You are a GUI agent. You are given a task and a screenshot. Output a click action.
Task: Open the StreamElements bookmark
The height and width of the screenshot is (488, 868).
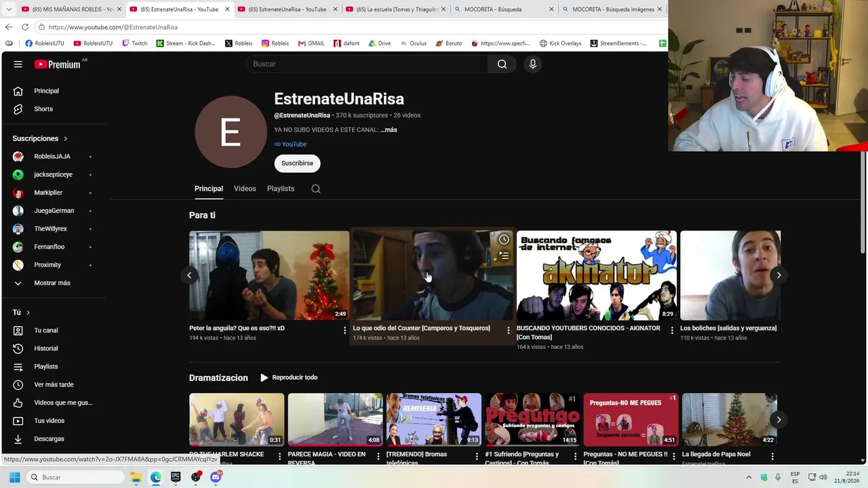coord(618,43)
